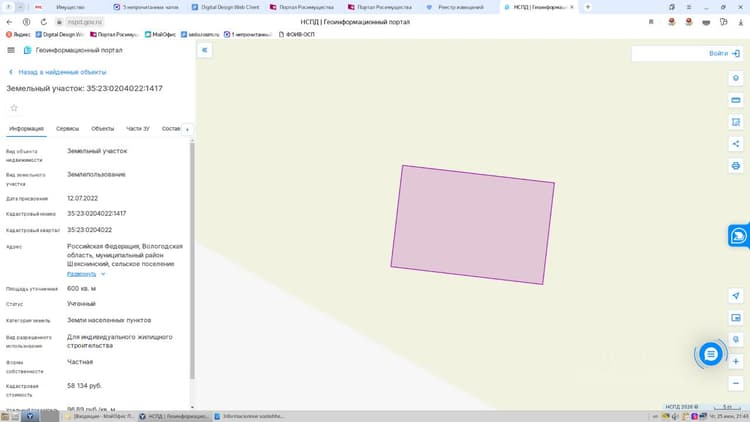
Task: Open the Портал Росимущества bookmark
Action: 114,34
